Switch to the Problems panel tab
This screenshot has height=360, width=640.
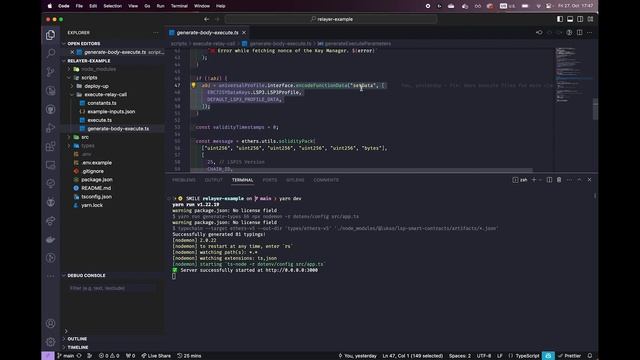pyautogui.click(x=184, y=180)
